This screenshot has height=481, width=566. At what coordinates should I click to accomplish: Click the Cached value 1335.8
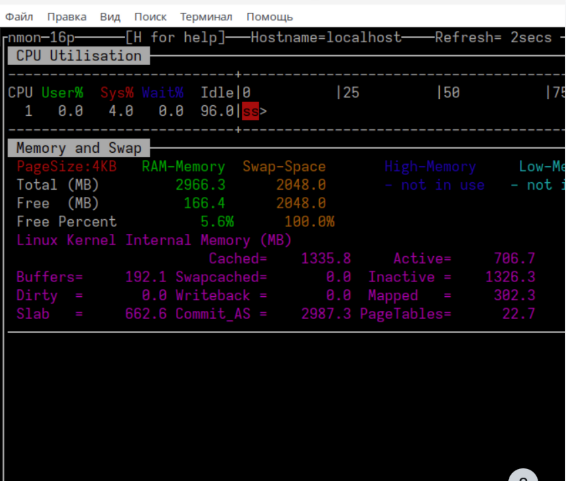point(326,258)
